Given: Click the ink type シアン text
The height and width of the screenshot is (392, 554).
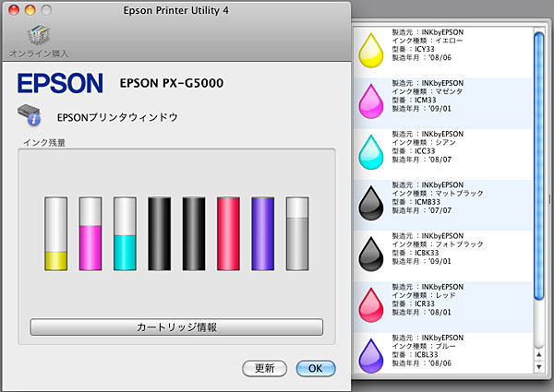Looking at the screenshot, I should click(x=446, y=142).
